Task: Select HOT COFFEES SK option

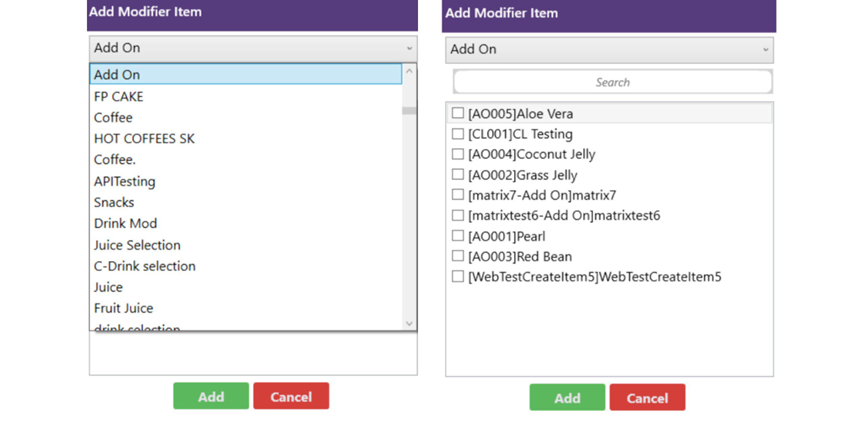Action: click(144, 139)
